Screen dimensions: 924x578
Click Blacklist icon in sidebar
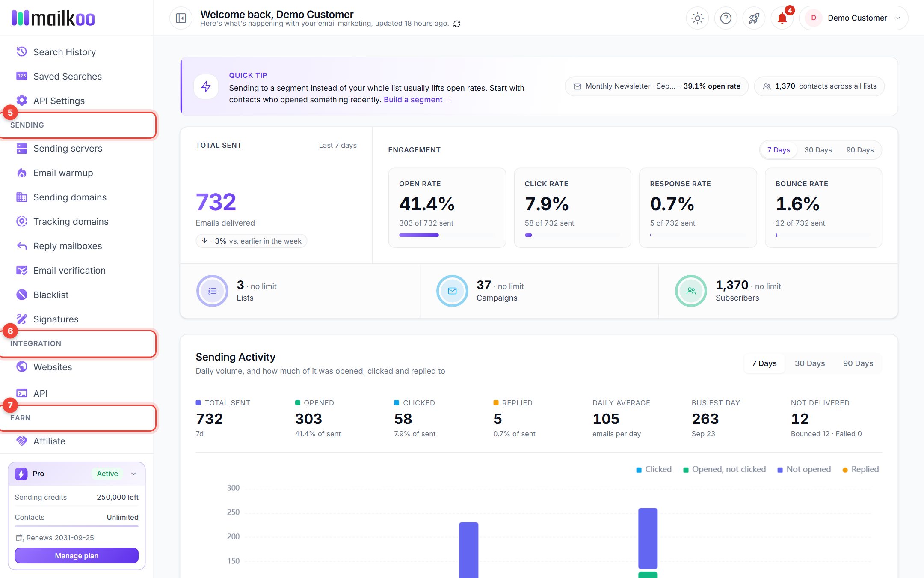pos(22,295)
